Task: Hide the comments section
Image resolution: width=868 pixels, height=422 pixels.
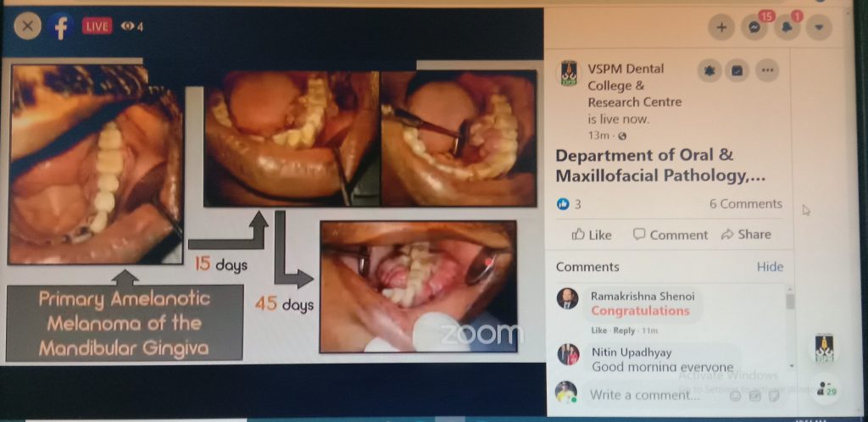Action: 770,267
